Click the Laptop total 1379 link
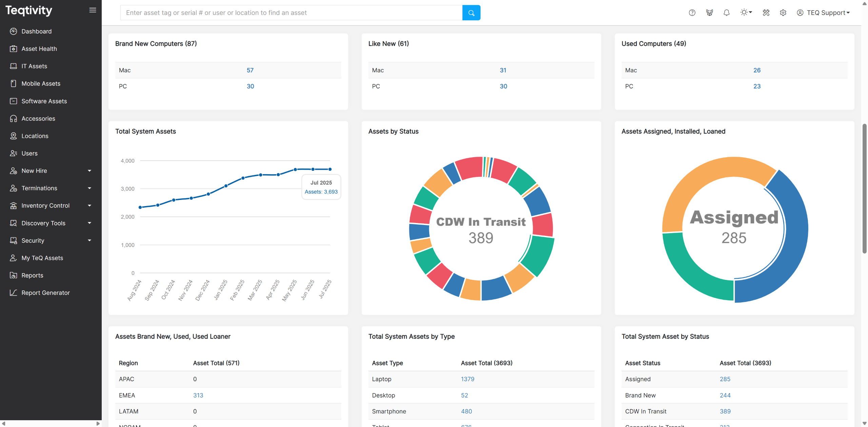This screenshot has height=427, width=868. [467, 379]
